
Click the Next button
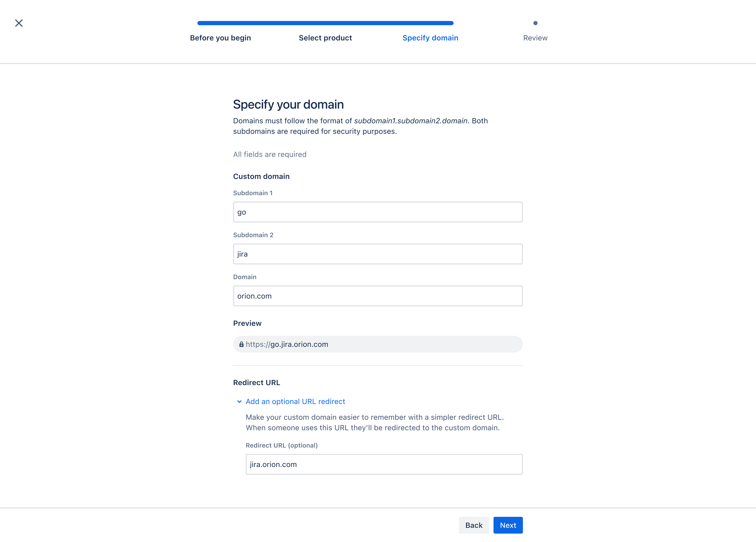pos(508,525)
